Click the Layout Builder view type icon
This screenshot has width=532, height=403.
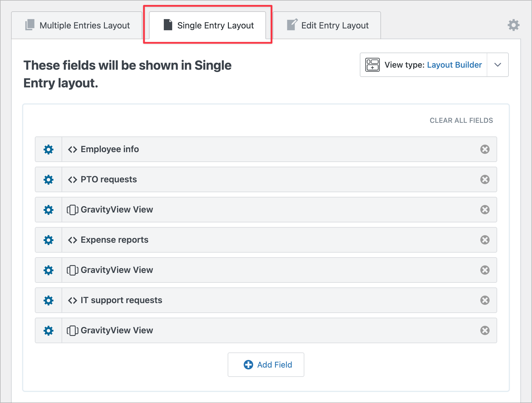(x=372, y=65)
